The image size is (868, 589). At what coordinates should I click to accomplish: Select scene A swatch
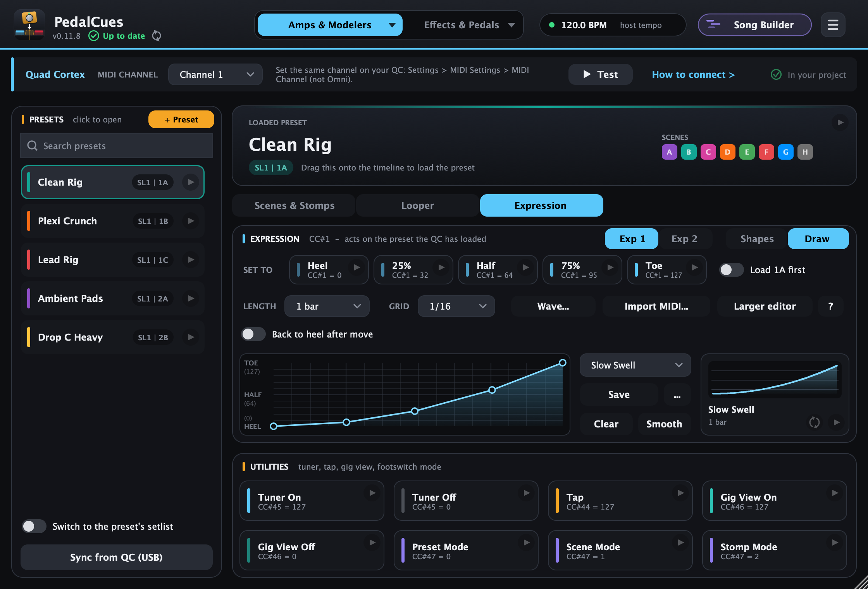669,152
